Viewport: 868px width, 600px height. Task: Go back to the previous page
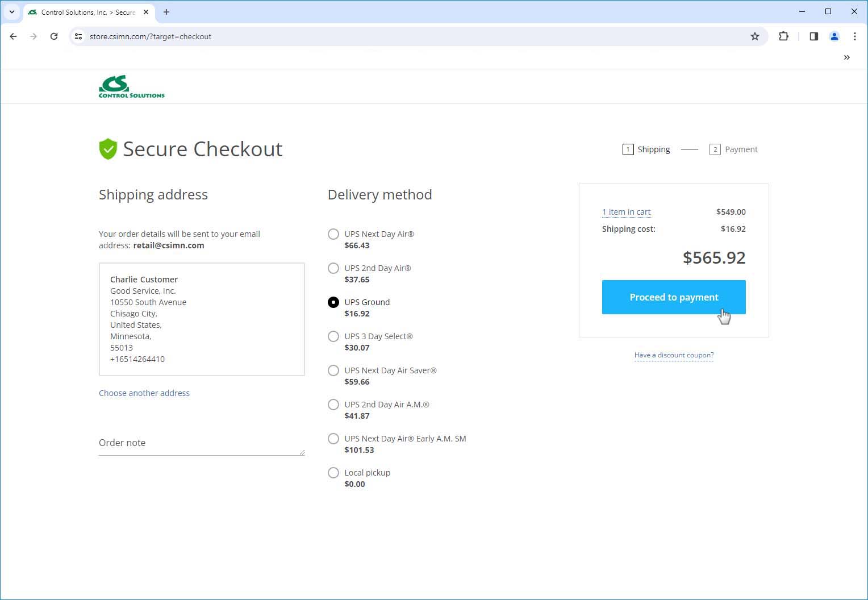(x=14, y=36)
